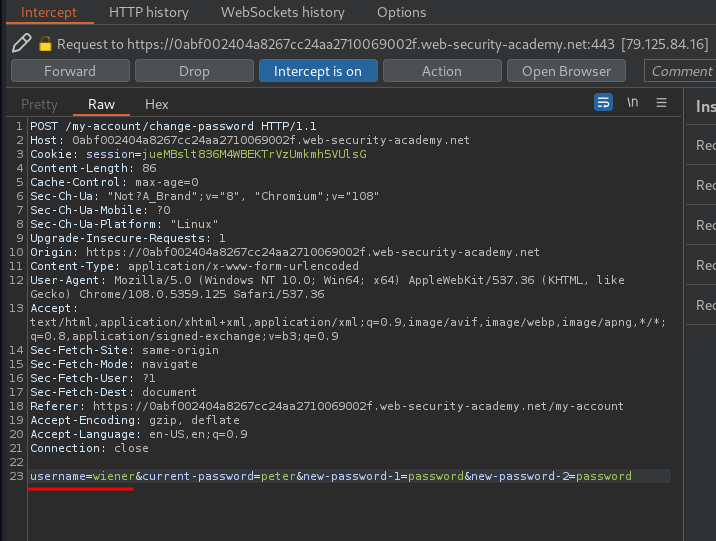This screenshot has height=541, width=716.
Task: Click the request target URL text
Action: tap(371, 44)
